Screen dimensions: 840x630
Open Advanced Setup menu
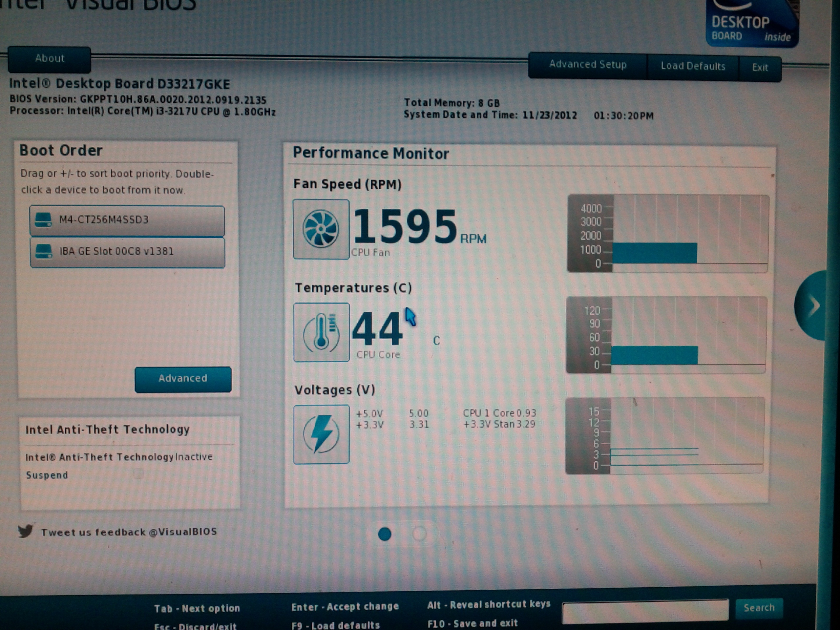click(x=588, y=65)
